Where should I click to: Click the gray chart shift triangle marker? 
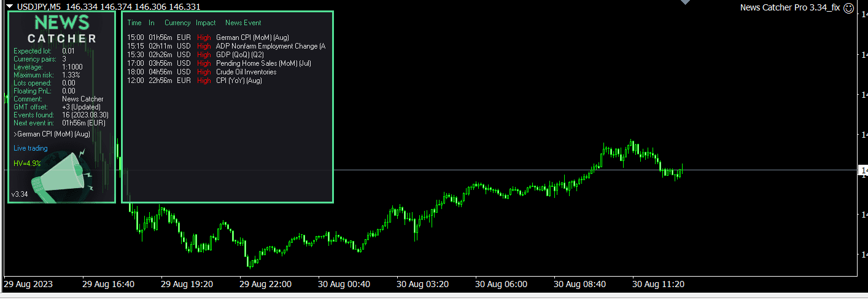[x=686, y=2]
